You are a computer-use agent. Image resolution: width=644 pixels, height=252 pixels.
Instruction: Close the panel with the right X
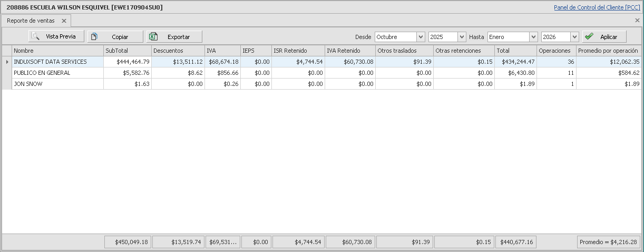(x=637, y=21)
